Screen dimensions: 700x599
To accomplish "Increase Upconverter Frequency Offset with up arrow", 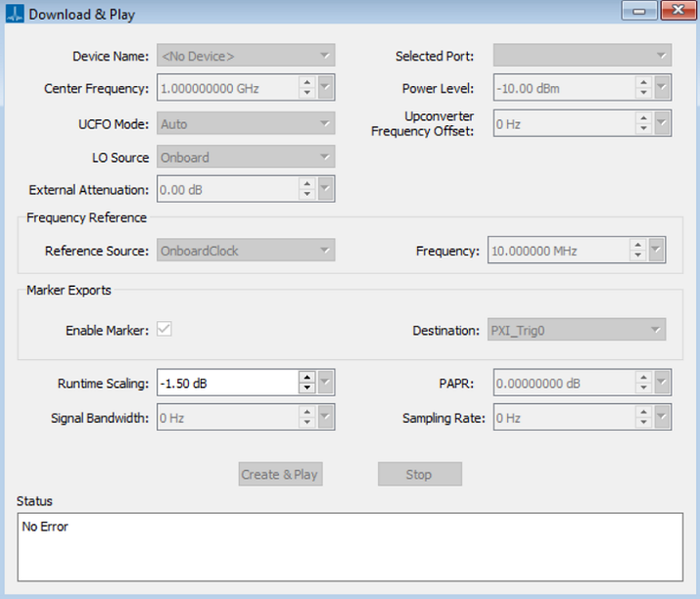I will (644, 118).
